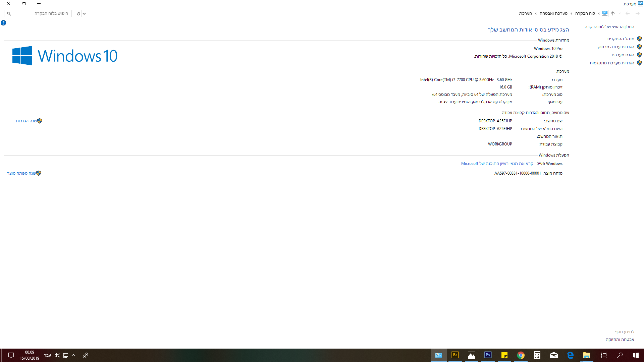This screenshot has height=362, width=644.
Task: Read the Microsoft software license terms link
Action: [x=497, y=164]
